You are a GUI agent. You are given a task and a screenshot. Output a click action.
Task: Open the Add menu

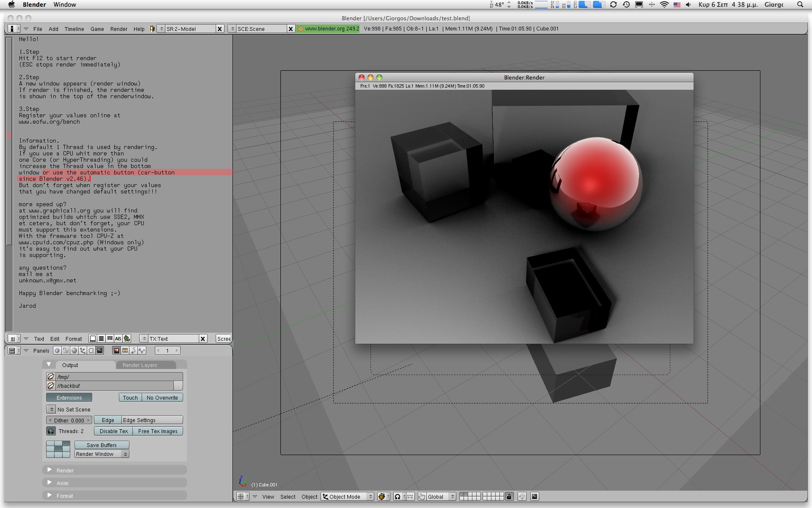tap(53, 29)
